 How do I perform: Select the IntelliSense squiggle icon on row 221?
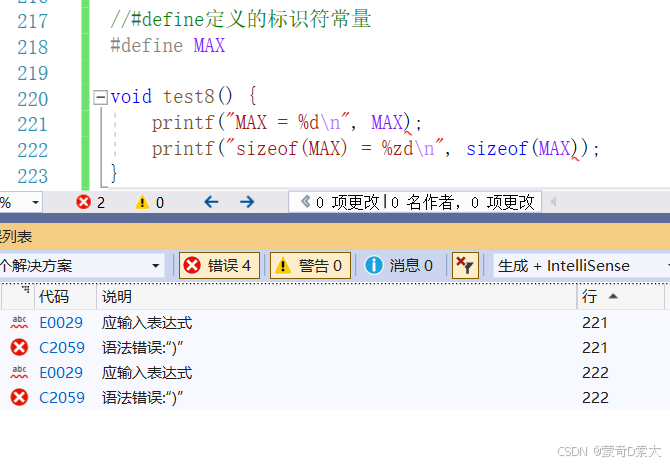[19, 322]
